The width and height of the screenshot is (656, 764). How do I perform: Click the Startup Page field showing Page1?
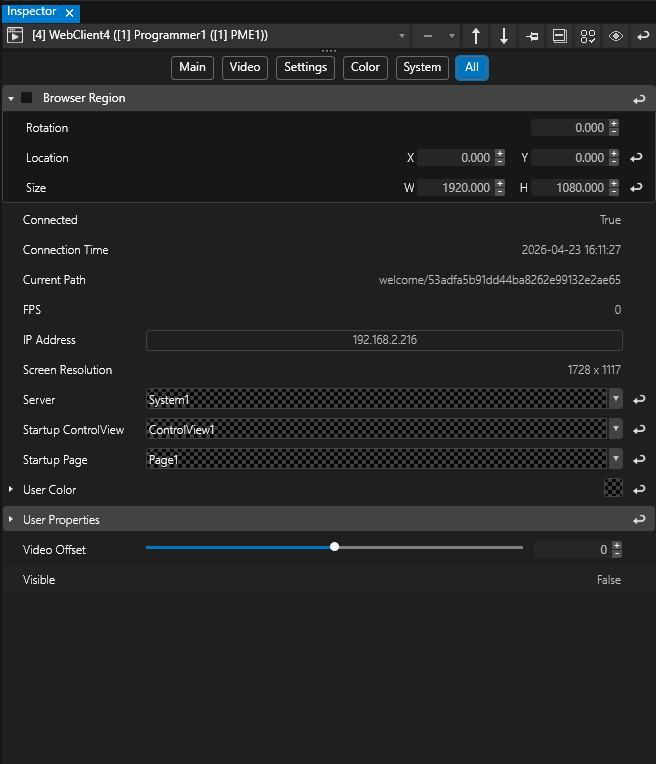[377, 458]
